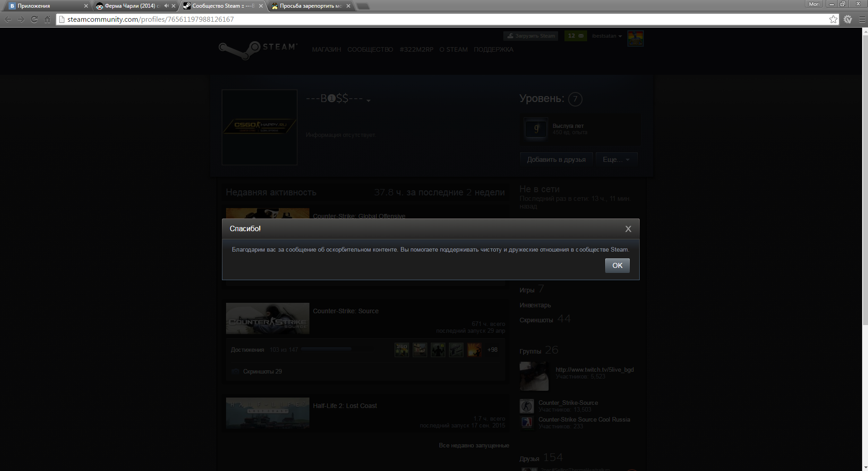Click the Counter-Strike: Source game thumbnail
This screenshot has height=471, width=868.
(x=268, y=318)
